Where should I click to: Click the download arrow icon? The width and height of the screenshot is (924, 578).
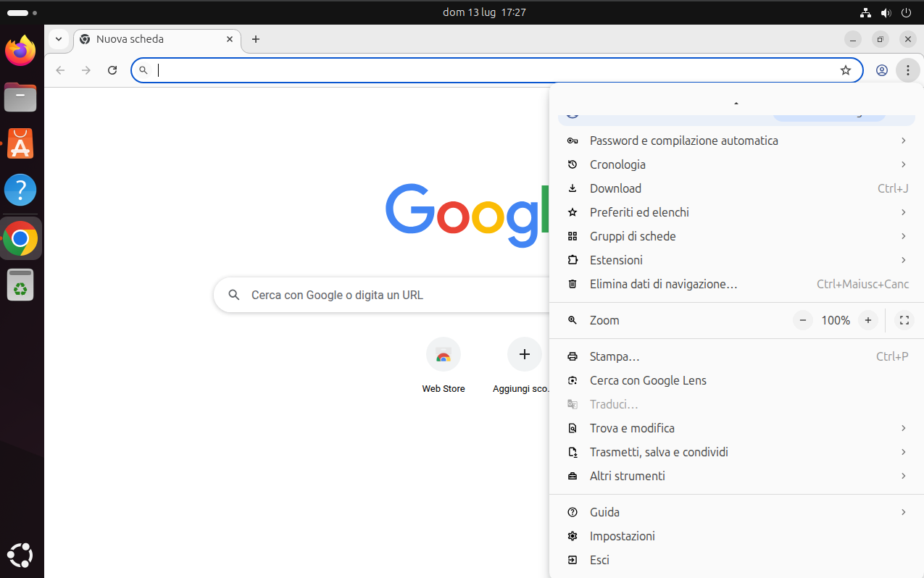pyautogui.click(x=573, y=188)
